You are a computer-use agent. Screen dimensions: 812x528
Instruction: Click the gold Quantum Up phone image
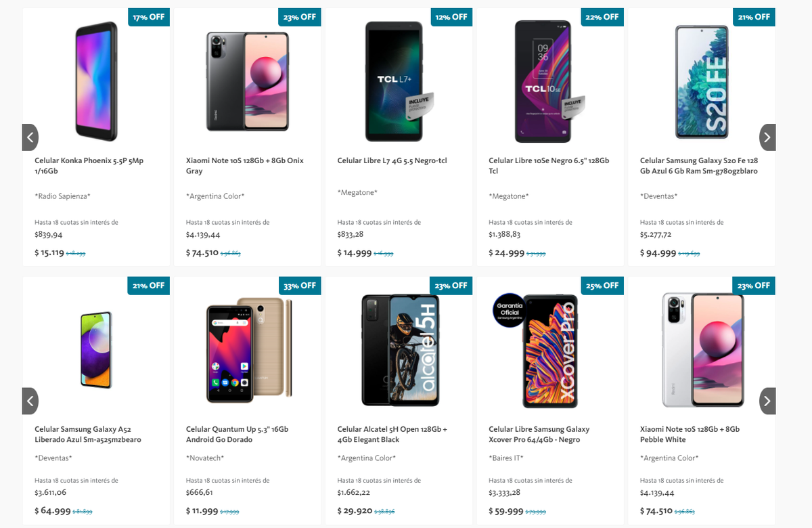click(x=247, y=350)
